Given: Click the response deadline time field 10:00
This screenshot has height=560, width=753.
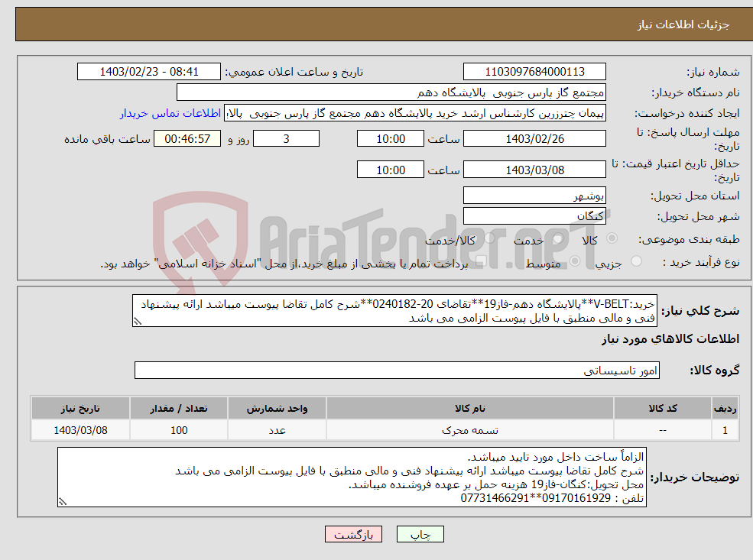Looking at the screenshot, I should tap(391, 139).
